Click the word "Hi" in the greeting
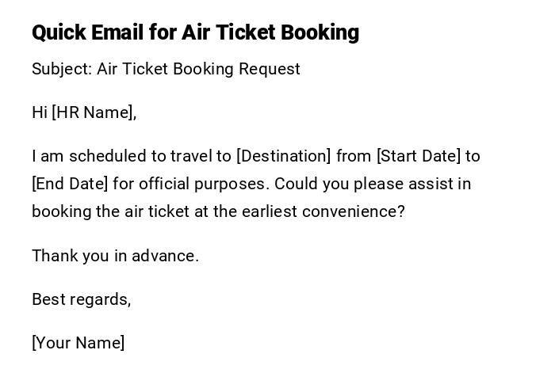The width and height of the screenshot is (555, 392). coord(40,112)
